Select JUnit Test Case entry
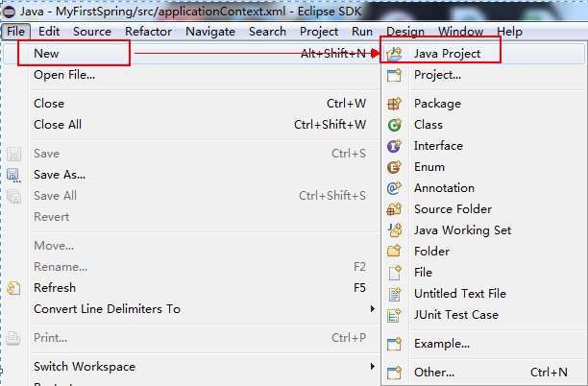The image size is (588, 386). coord(483,315)
